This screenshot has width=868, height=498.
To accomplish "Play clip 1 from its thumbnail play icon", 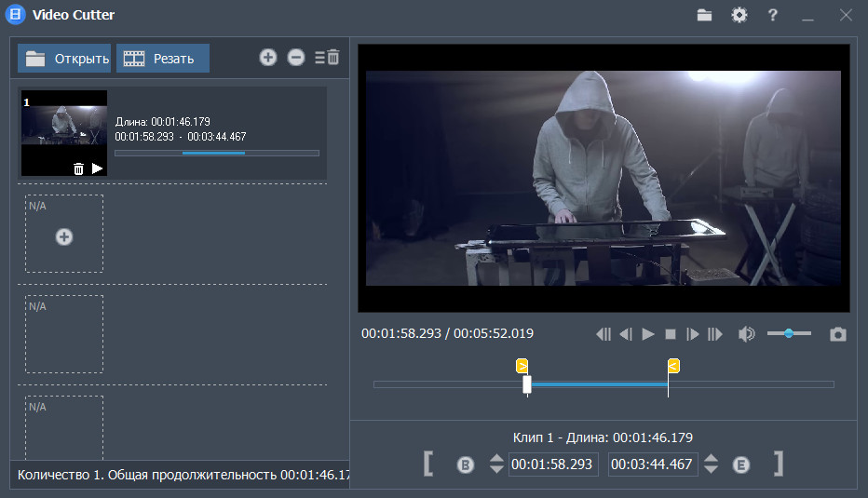I will pyautogui.click(x=98, y=168).
